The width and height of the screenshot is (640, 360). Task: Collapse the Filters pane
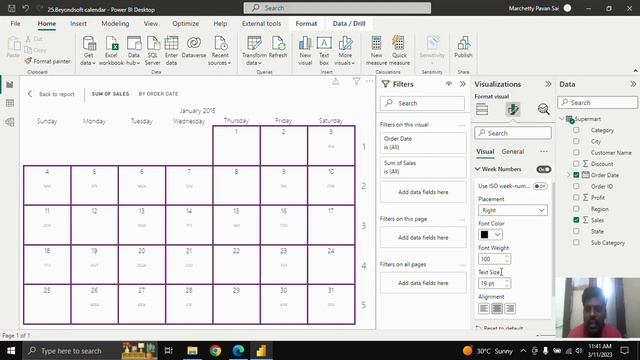(462, 84)
